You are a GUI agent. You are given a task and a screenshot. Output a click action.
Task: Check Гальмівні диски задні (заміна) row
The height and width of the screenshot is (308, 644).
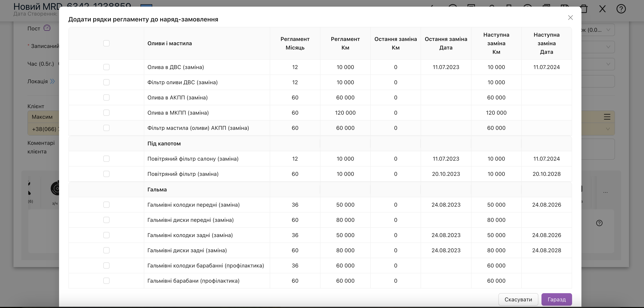coord(106,250)
